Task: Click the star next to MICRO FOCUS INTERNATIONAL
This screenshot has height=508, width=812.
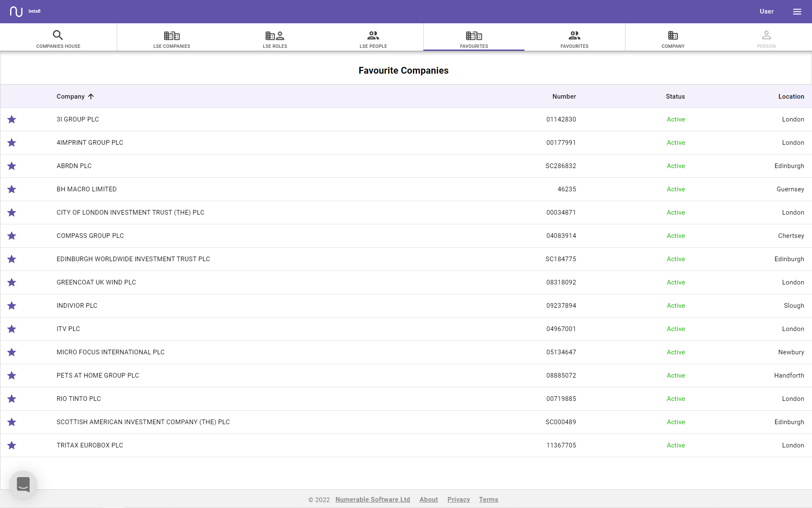Action: pos(12,352)
